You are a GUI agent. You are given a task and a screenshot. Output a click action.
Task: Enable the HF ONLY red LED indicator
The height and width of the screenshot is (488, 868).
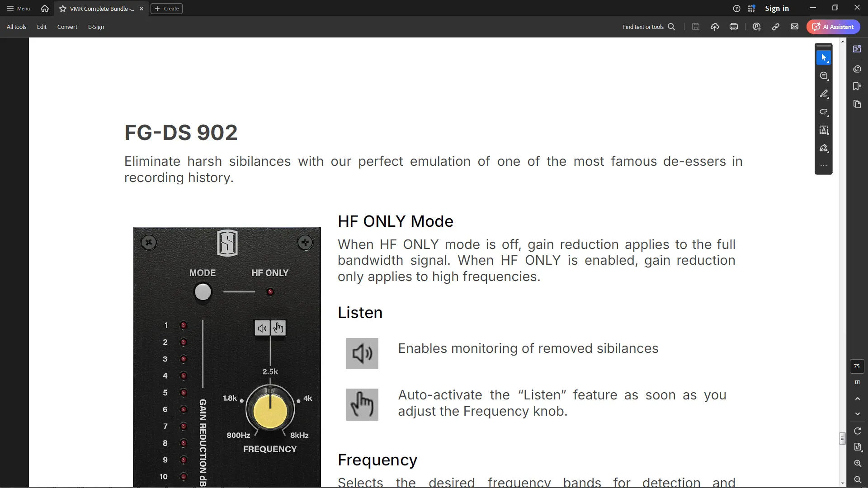[271, 292]
